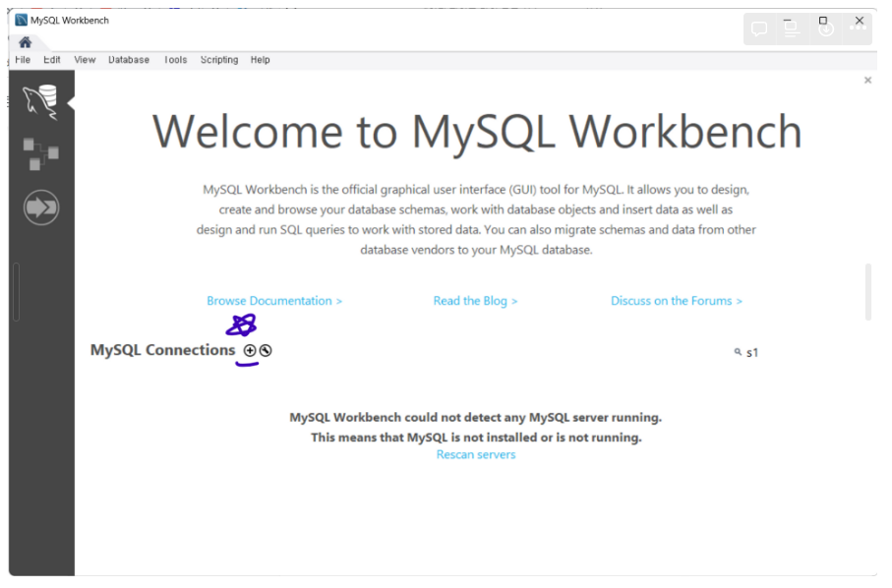This screenshot has height=588, width=892.
Task: Open the Scripting menu
Action: click(x=219, y=60)
